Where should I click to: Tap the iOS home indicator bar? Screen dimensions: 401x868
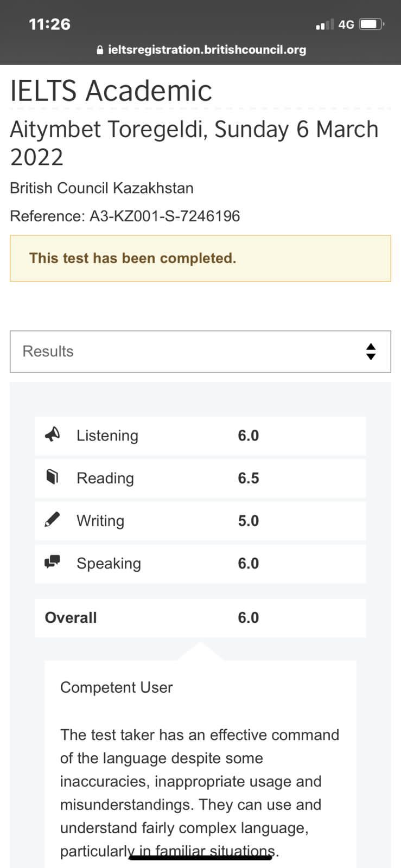click(200, 857)
